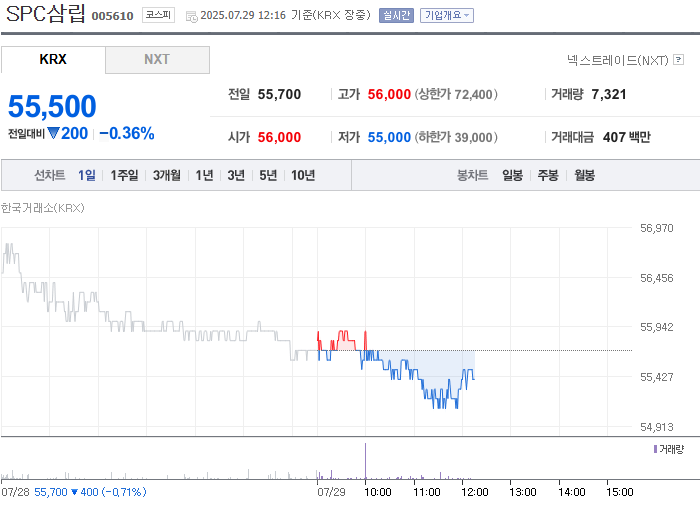Show the 일봉 candlestick chart
Image resolution: width=700 pixels, height=505 pixels.
(x=512, y=175)
